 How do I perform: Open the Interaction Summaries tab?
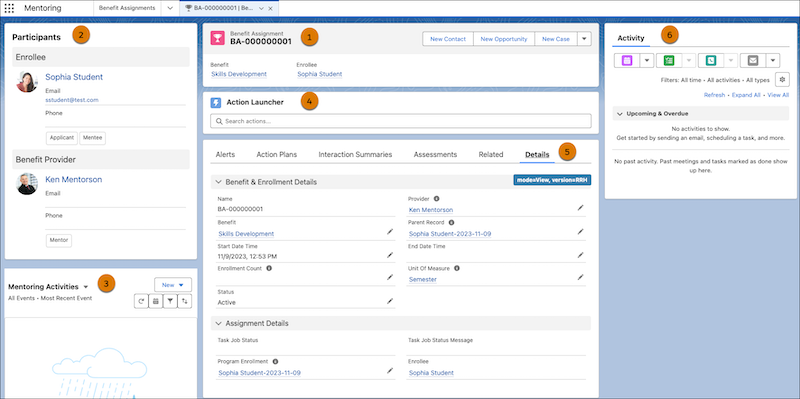[x=356, y=155]
